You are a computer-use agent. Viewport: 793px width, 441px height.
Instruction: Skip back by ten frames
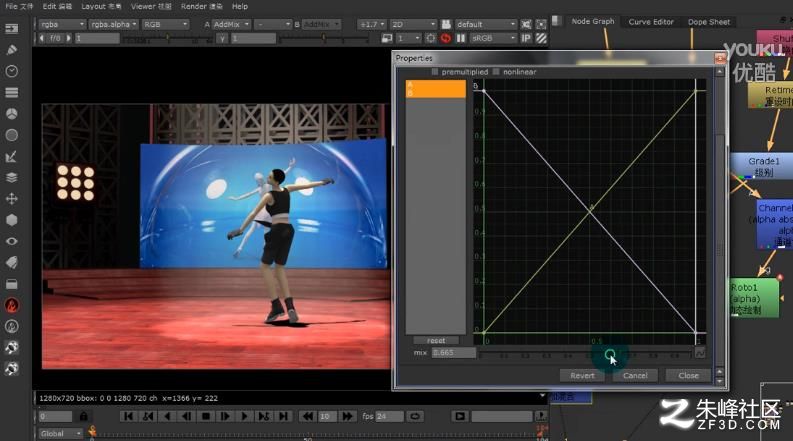click(x=307, y=416)
